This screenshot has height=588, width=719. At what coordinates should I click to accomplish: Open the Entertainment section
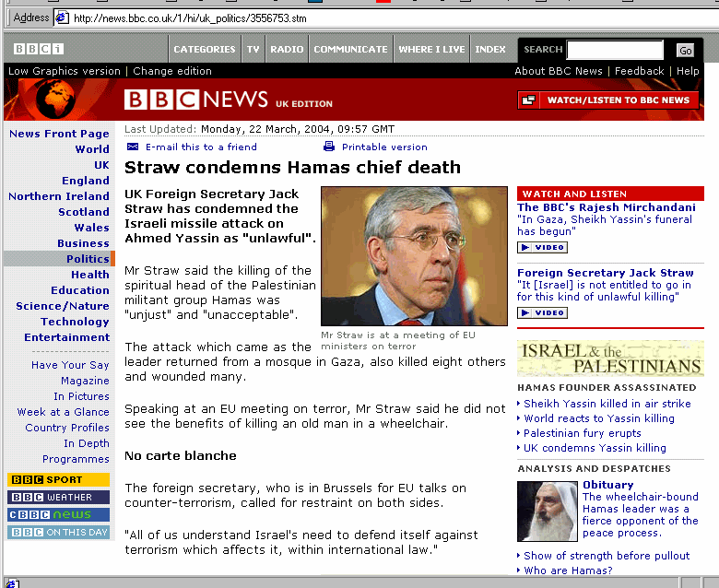[x=67, y=337]
